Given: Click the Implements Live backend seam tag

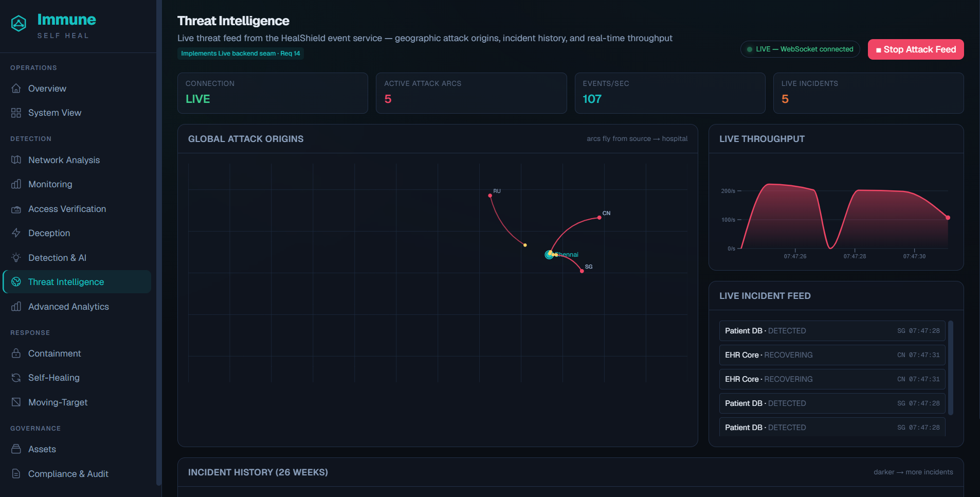Looking at the screenshot, I should pyautogui.click(x=241, y=54).
